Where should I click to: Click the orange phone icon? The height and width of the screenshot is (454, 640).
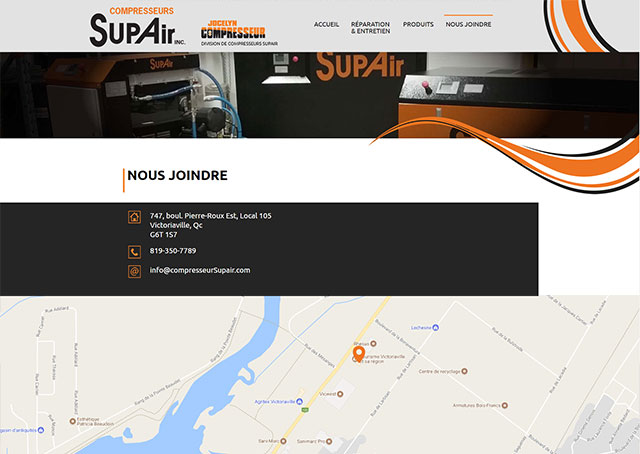point(134,252)
